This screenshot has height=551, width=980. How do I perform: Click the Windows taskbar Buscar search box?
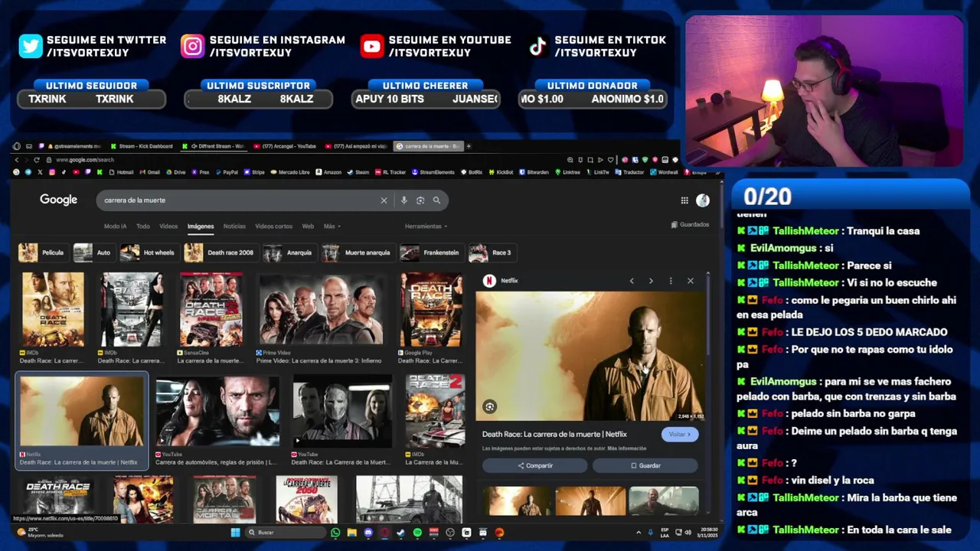[286, 533]
